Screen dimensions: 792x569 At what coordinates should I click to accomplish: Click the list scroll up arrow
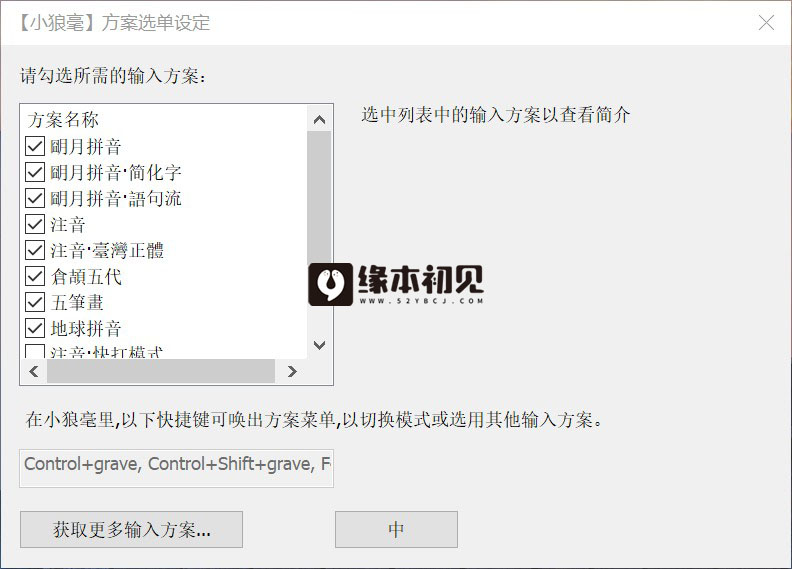click(319, 120)
